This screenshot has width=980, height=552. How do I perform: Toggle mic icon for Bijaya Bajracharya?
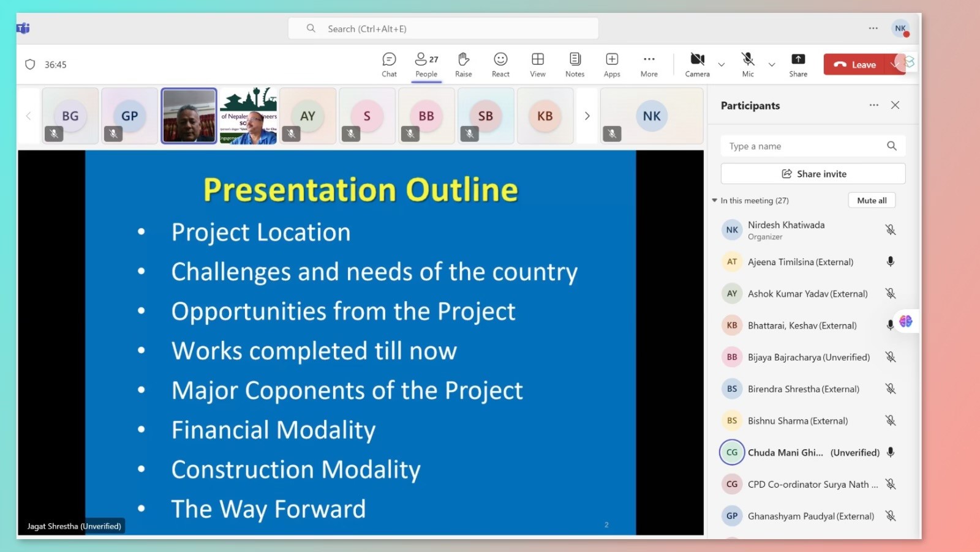(891, 357)
